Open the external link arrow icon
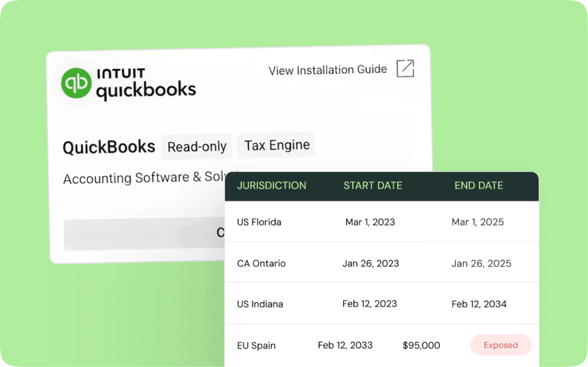Screen dimensions: 588x367 coord(405,69)
